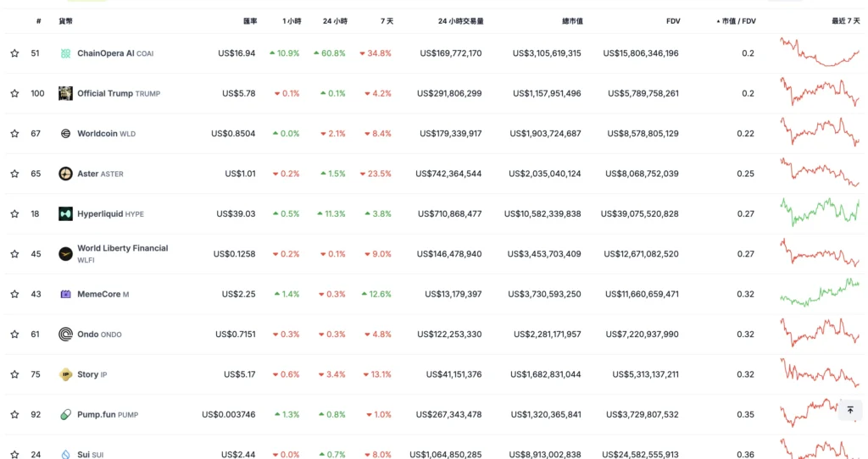Open World Liberty Financial coin page
The image size is (868, 459).
tap(122, 248)
